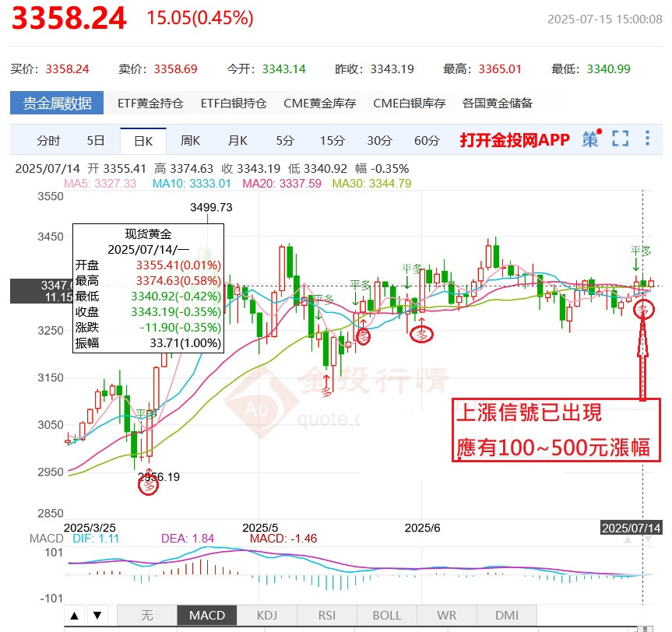Enable the DMI indicator
Viewport: 672px width, 632px height.
click(x=506, y=615)
